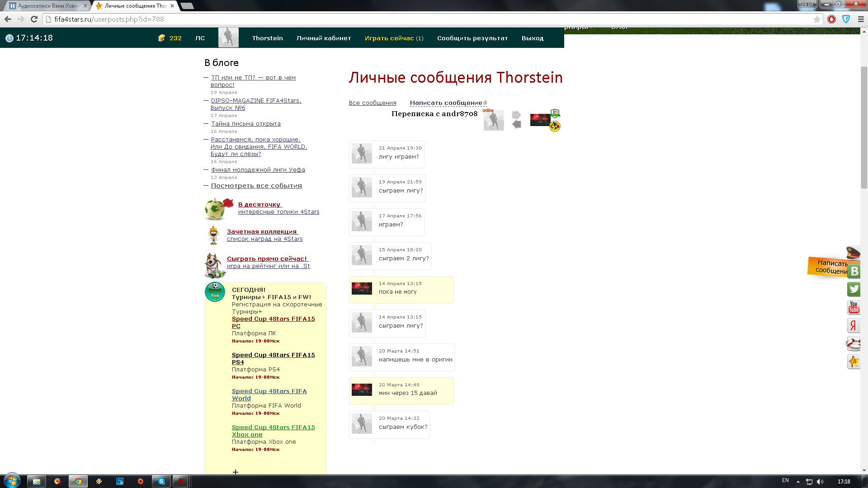This screenshot has width=868, height=488.
Task: Bookmark page with the address bar star
Action: click(817, 19)
